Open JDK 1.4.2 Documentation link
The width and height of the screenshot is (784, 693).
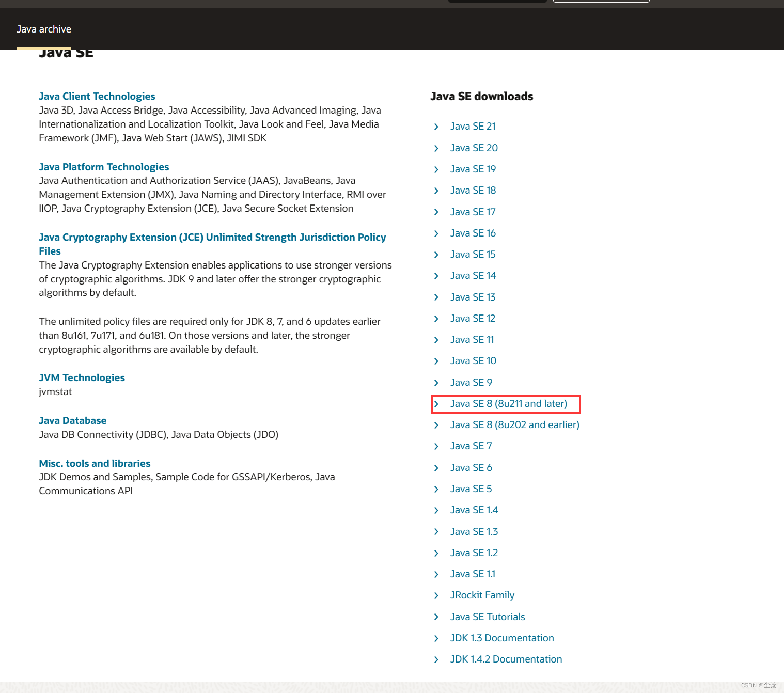click(x=506, y=659)
